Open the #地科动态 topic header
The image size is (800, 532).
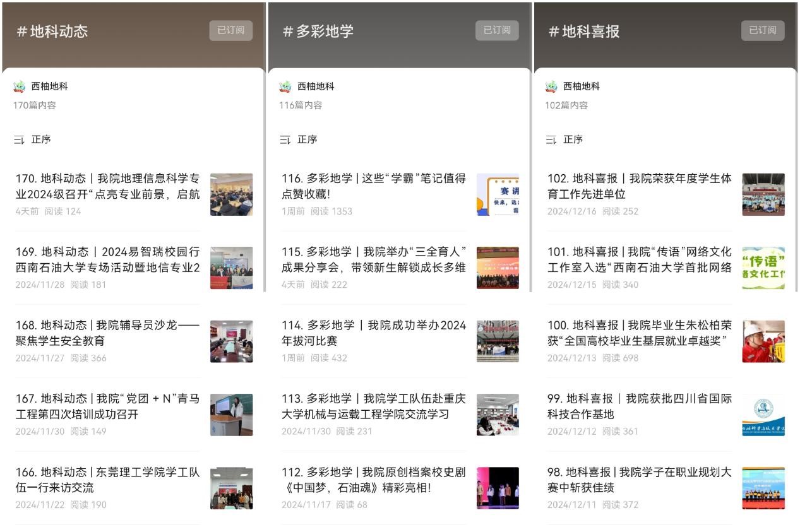pyautogui.click(x=52, y=32)
